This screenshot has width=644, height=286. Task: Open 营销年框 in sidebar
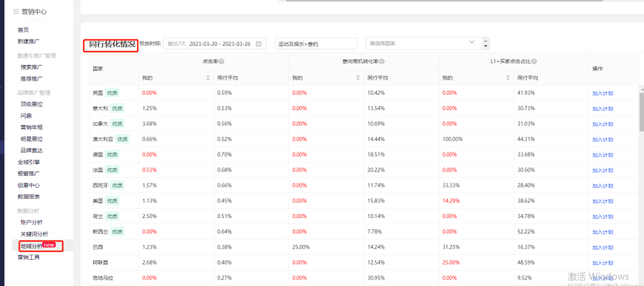32,127
